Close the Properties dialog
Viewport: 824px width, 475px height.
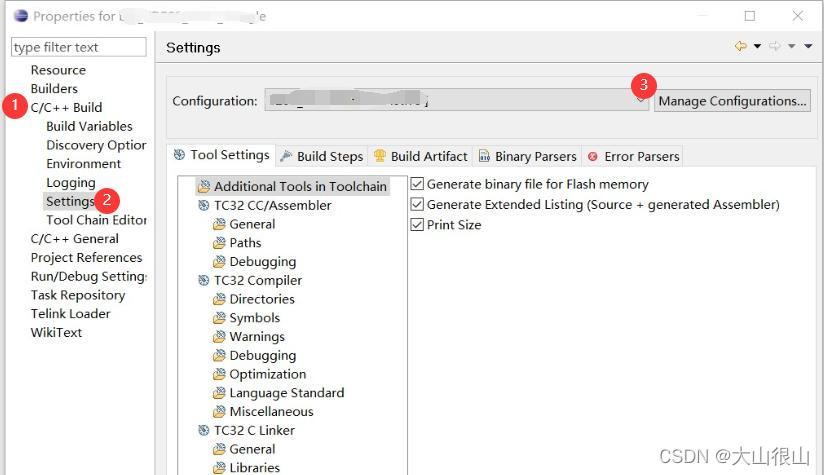(x=798, y=16)
